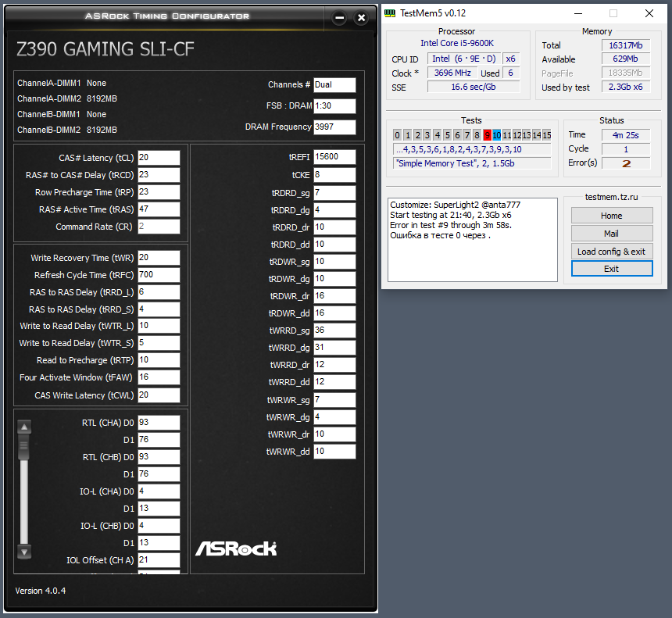Click the 'Simple Memory Test' description line
672x618 pixels.
point(472,163)
